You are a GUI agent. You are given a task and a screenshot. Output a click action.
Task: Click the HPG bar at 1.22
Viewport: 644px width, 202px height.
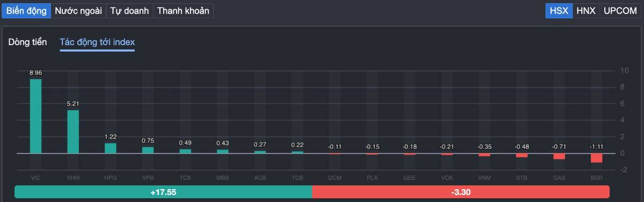[111, 148]
